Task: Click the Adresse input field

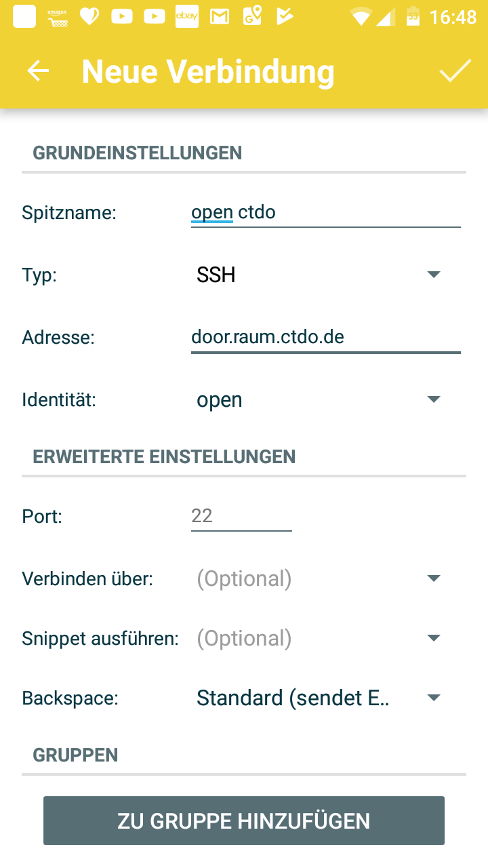Action: coord(325,337)
